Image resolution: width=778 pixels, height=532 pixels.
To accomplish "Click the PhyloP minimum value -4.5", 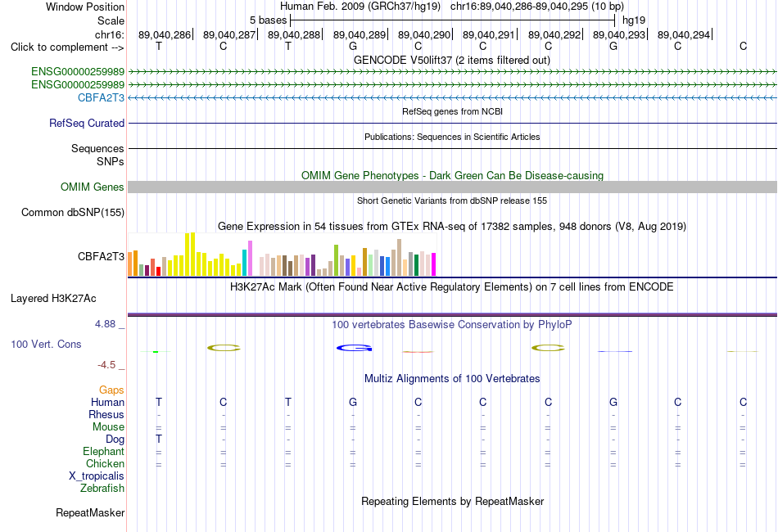I will (x=106, y=365).
